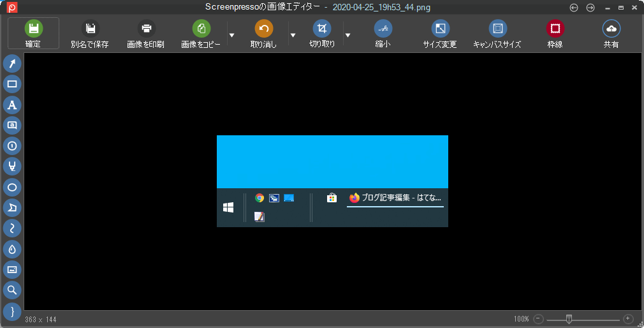The width and height of the screenshot is (644, 328).
Task: Expand the dropdown arrow beside 切り取り
Action: tap(348, 35)
